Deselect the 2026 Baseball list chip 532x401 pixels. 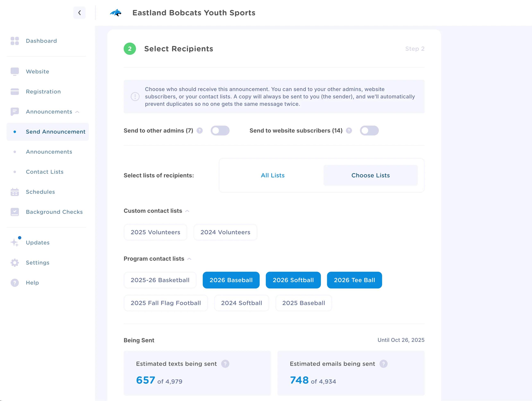click(231, 280)
